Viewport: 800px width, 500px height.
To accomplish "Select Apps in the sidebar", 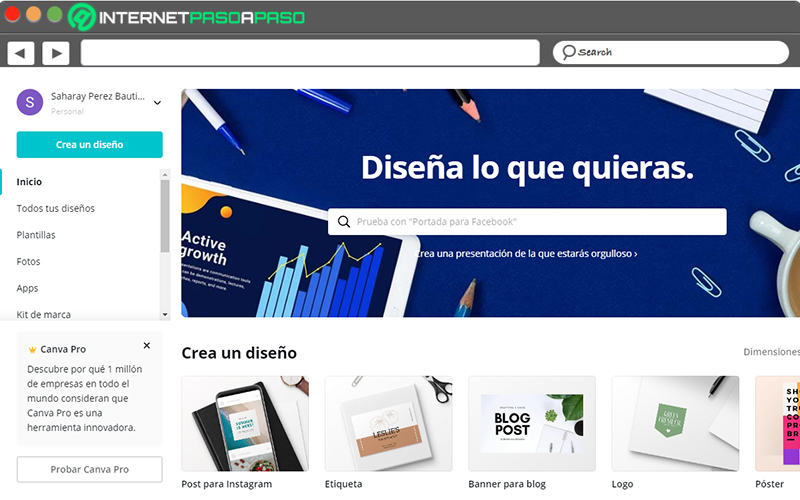I will tap(27, 288).
